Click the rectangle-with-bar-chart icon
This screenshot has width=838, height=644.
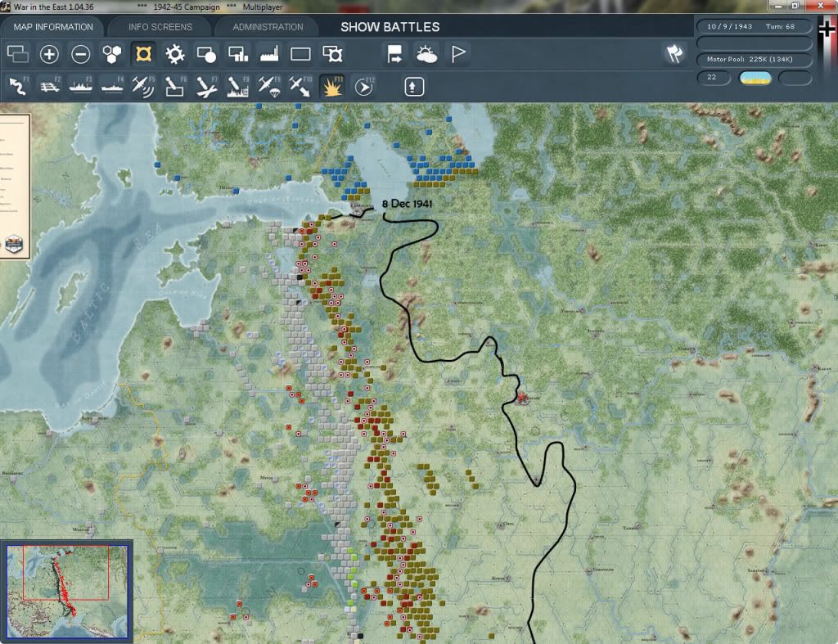(x=238, y=54)
